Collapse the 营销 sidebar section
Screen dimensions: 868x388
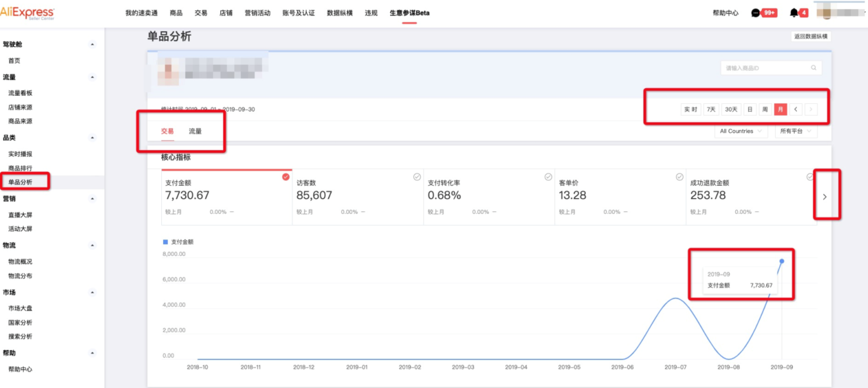coord(92,198)
